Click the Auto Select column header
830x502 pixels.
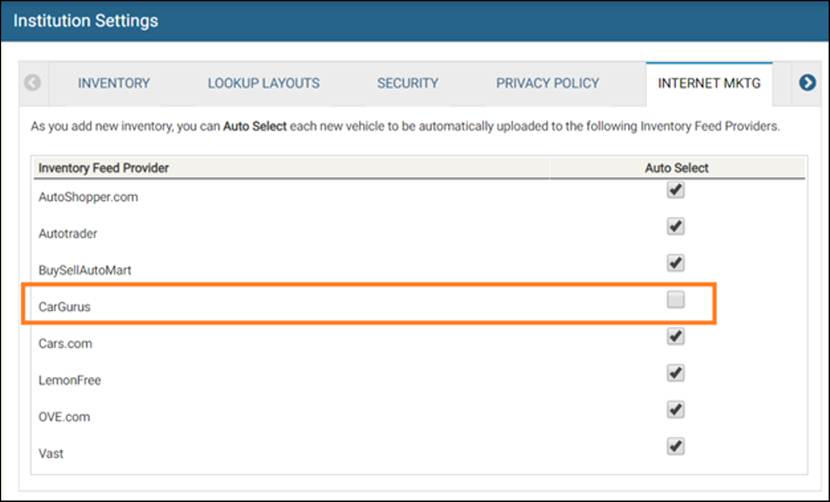coord(676,168)
